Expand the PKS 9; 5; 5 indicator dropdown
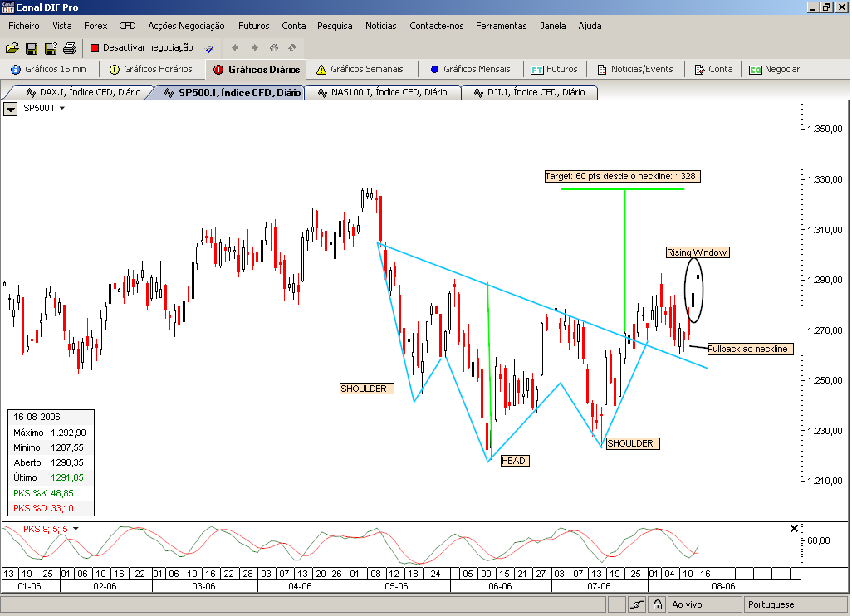The height and width of the screenshot is (616, 852). click(x=76, y=529)
